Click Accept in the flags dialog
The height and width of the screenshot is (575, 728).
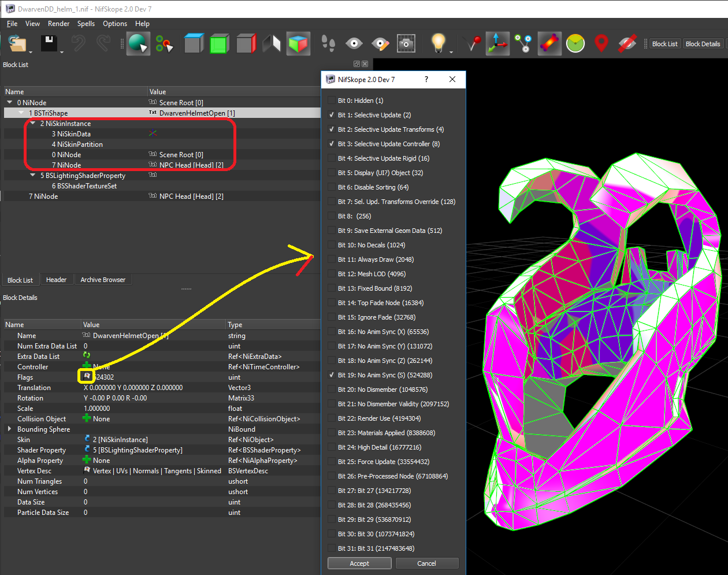359,563
